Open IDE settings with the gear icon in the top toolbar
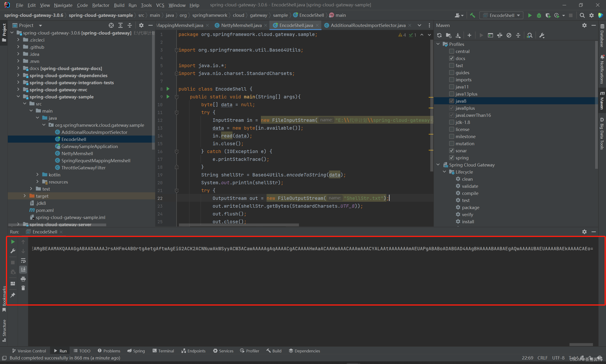606x364 pixels. pyautogui.click(x=592, y=15)
